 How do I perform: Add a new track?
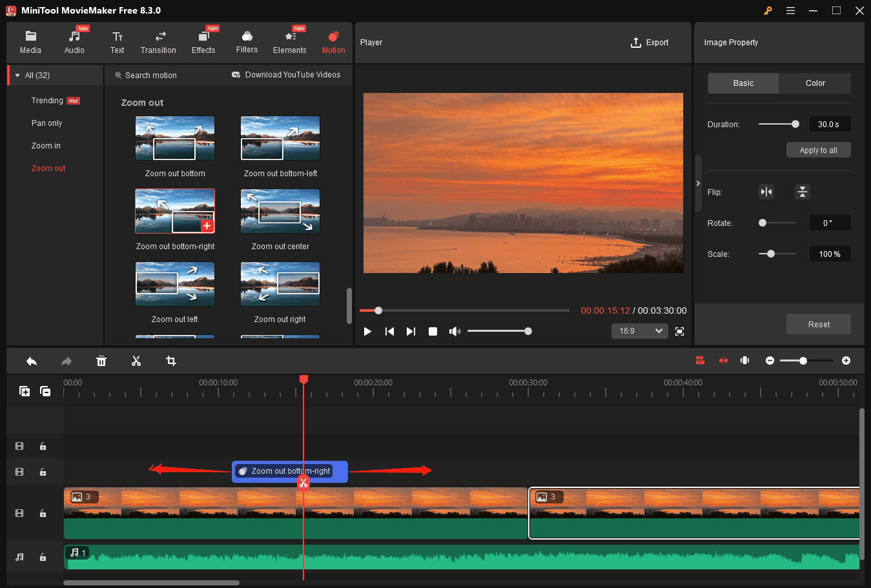[x=25, y=391]
